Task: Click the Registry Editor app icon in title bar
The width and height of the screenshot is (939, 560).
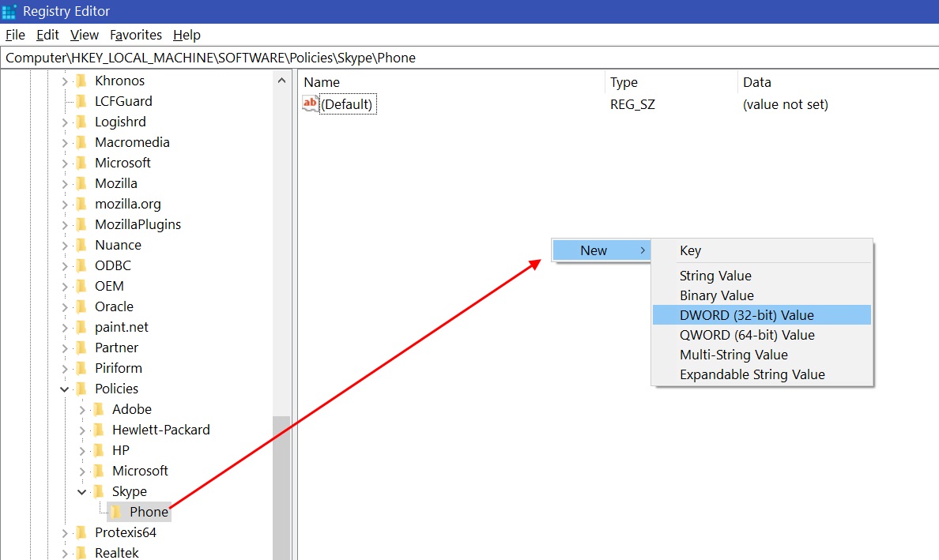Action: point(9,11)
